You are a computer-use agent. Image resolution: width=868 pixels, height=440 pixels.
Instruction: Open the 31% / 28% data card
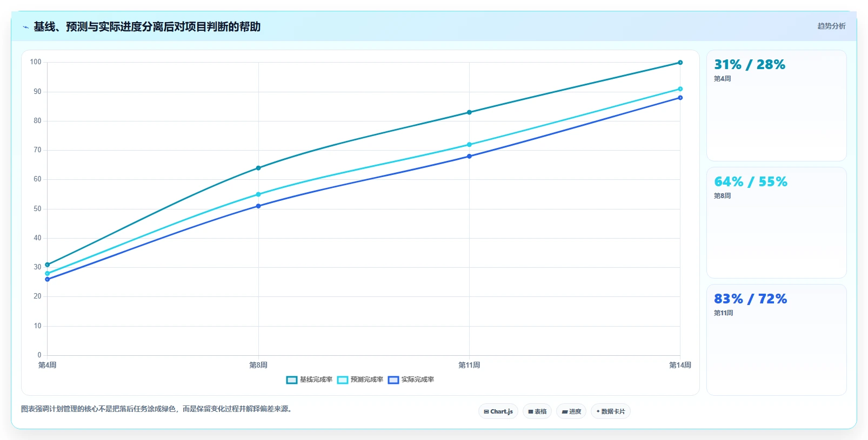pos(777,105)
